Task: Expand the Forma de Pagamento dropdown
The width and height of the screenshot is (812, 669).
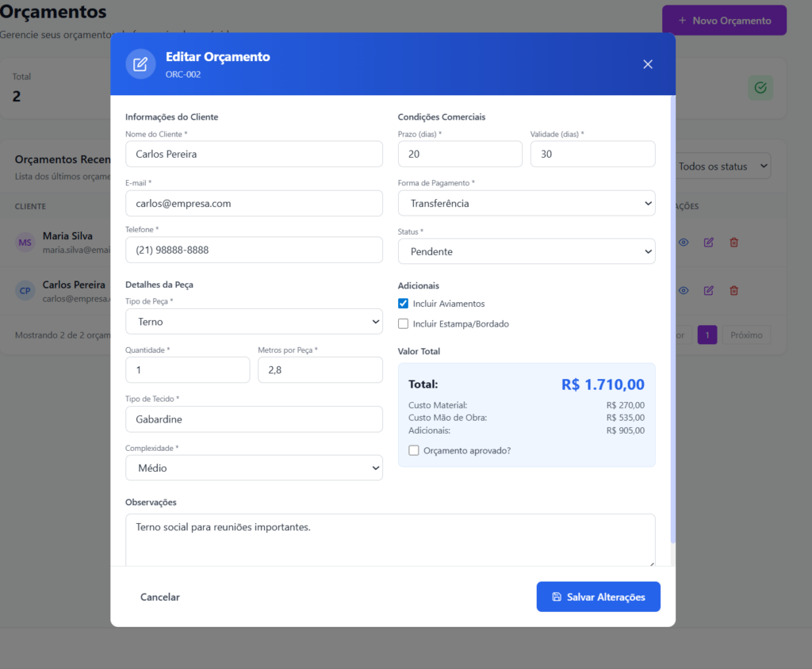Action: [x=527, y=204]
